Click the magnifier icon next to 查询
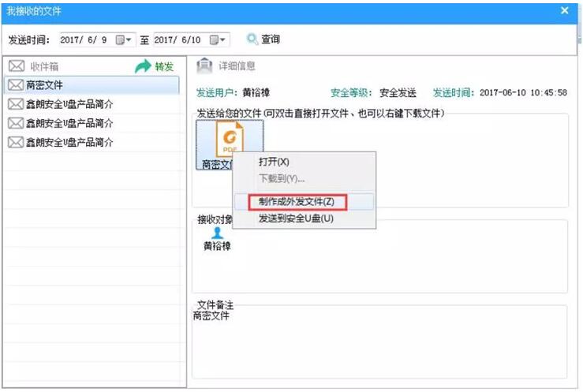 [x=252, y=39]
